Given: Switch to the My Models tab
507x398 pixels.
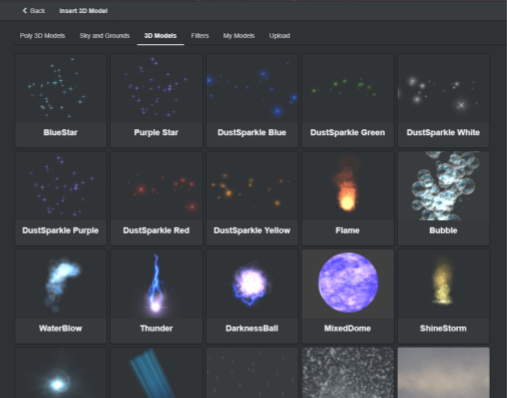Looking at the screenshot, I should [239, 36].
